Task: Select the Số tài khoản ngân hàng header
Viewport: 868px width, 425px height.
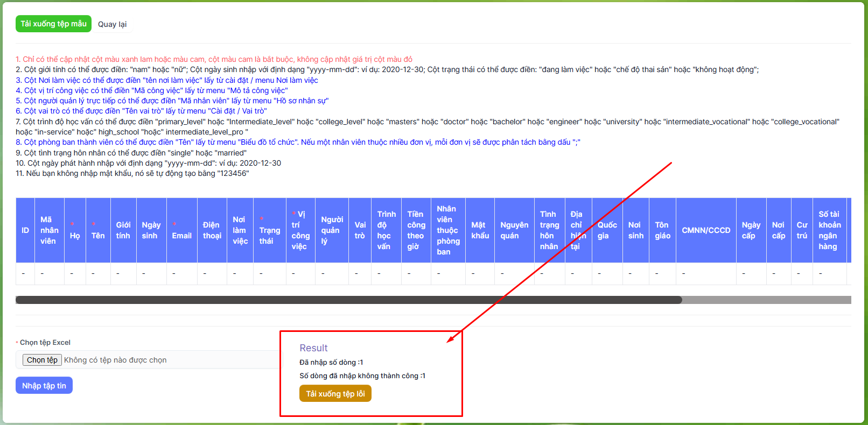Action: [x=829, y=230]
